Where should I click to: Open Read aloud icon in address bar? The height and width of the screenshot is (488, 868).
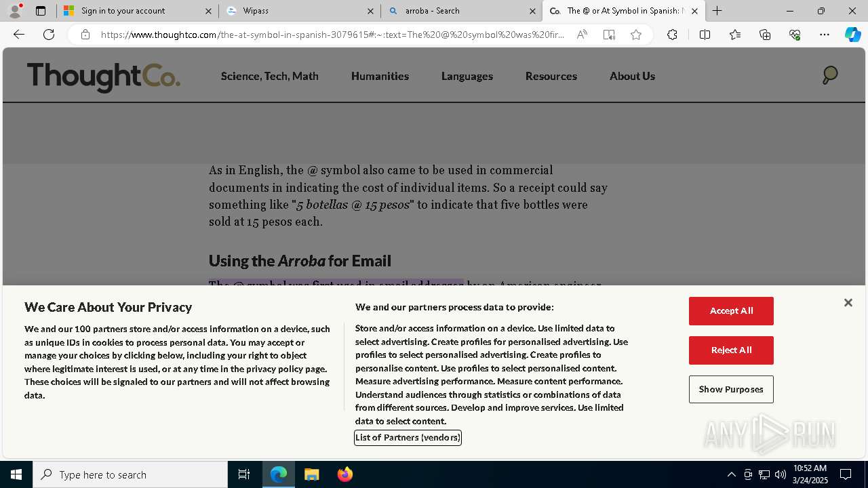tap(582, 35)
